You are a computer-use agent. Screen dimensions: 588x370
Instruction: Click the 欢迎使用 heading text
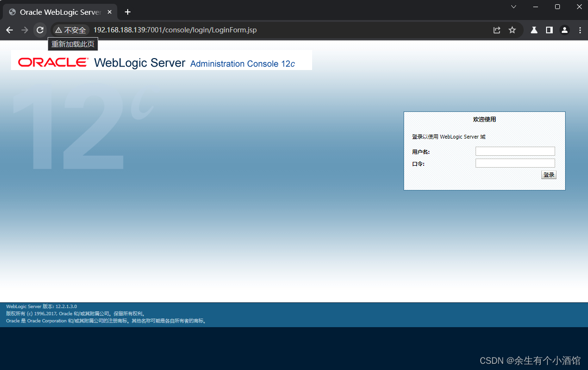485,120
